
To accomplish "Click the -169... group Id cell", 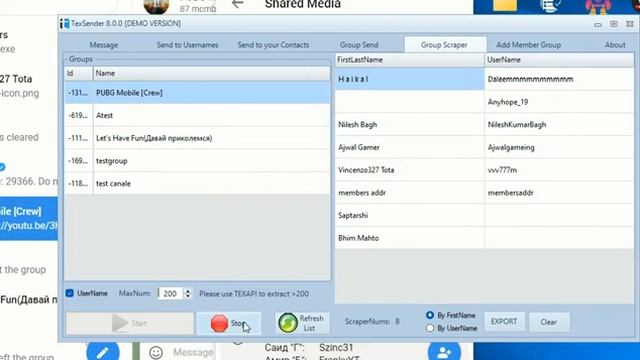I will click(78, 161).
